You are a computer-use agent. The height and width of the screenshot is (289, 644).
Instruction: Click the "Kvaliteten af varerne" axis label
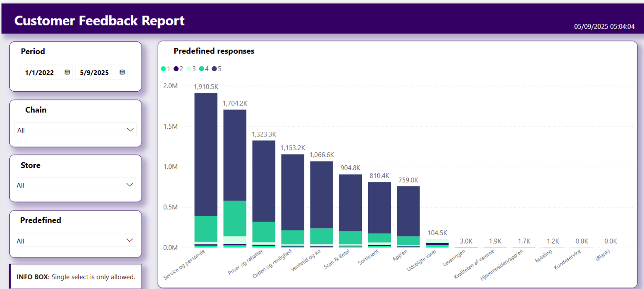coord(474,264)
